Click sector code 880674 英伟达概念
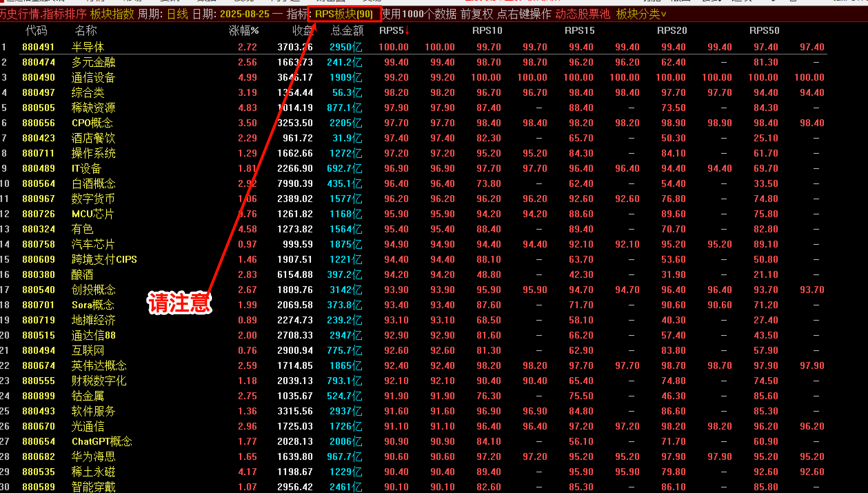Image resolution: width=868 pixels, height=493 pixels. [38, 365]
